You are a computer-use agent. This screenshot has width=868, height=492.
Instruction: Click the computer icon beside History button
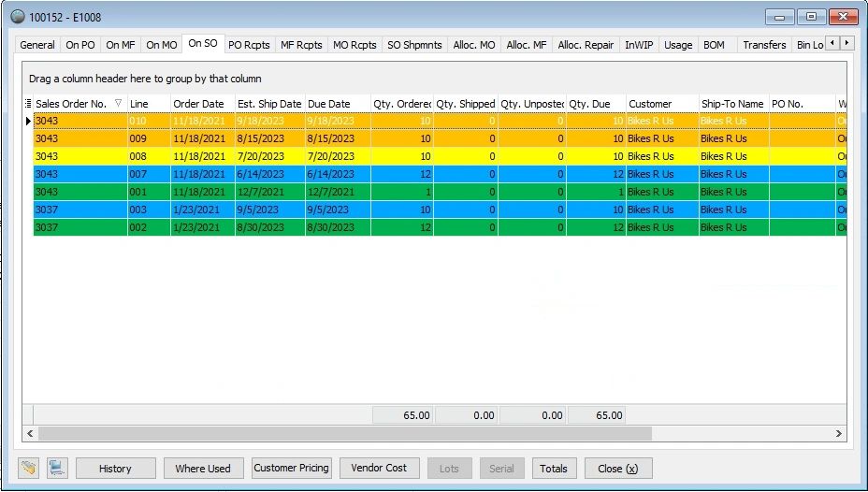(57, 468)
